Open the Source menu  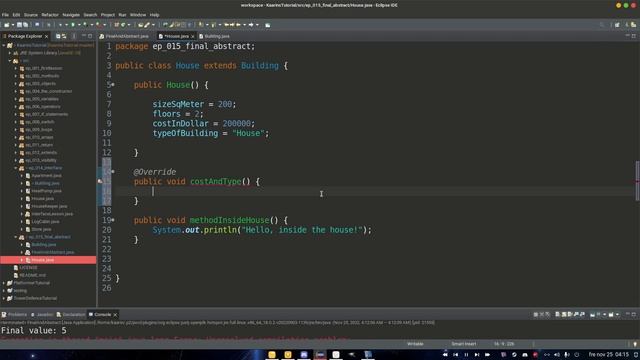[x=31, y=15]
